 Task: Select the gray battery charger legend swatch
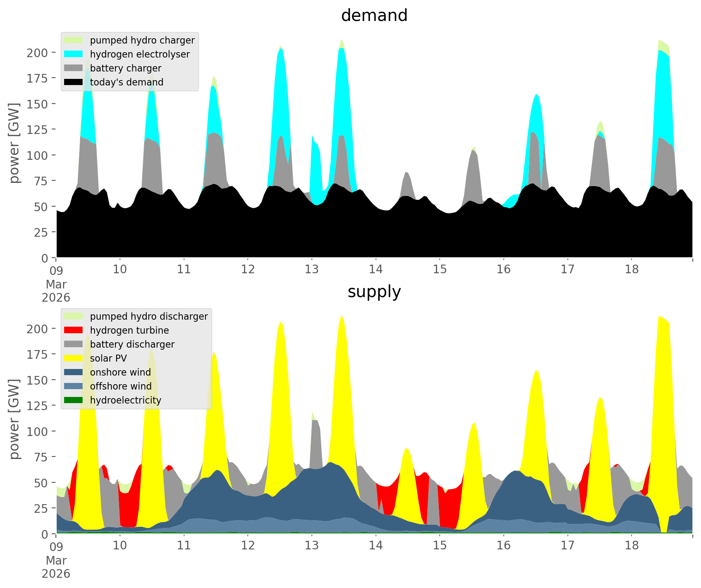(74, 68)
